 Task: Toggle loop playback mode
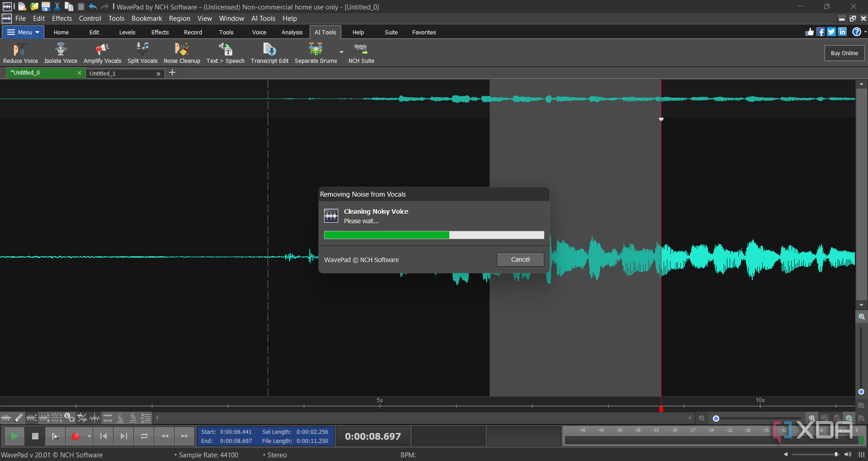pos(144,436)
